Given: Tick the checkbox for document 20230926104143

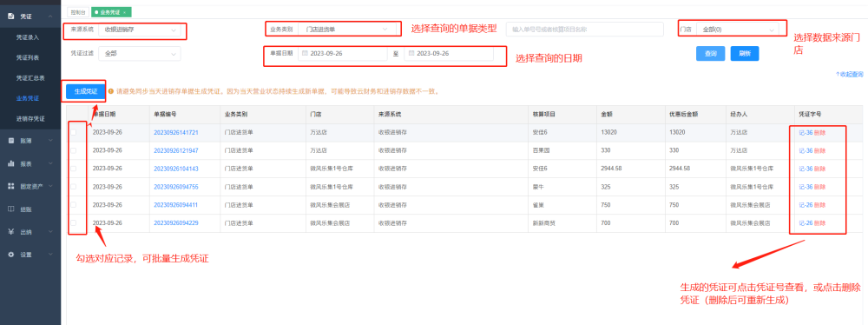Looking at the screenshot, I should tap(74, 168).
